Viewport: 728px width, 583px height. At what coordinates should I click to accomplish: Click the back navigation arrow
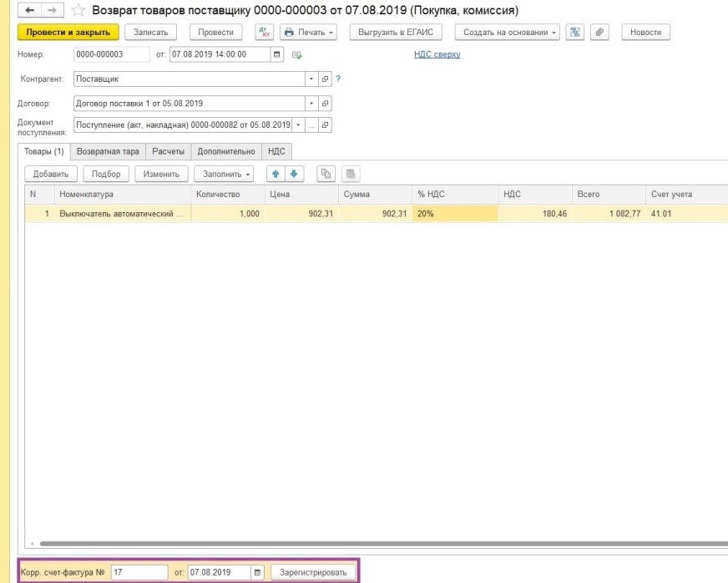pyautogui.click(x=30, y=10)
